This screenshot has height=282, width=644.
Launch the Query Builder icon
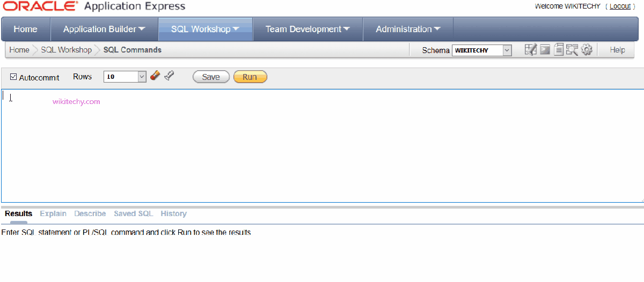(572, 50)
